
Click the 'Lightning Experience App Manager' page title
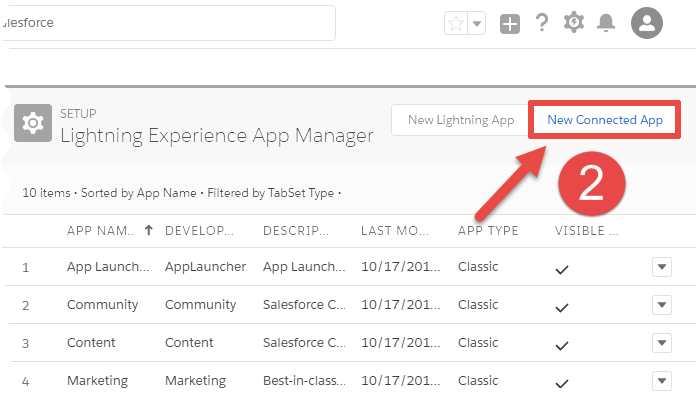[217, 136]
